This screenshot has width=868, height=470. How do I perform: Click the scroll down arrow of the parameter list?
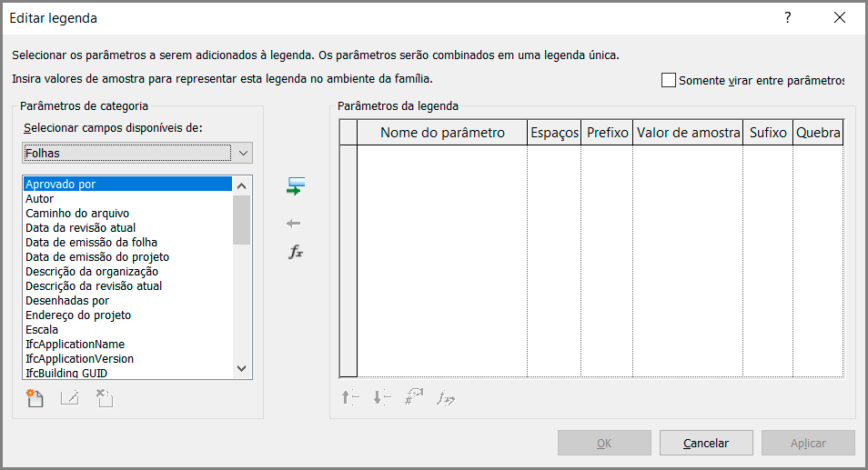click(x=241, y=368)
